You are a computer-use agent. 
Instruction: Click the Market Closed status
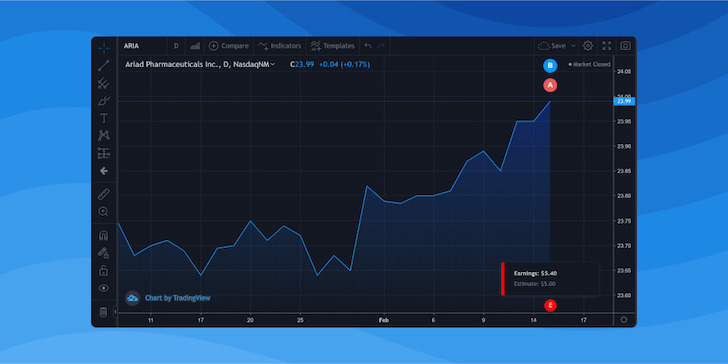589,65
